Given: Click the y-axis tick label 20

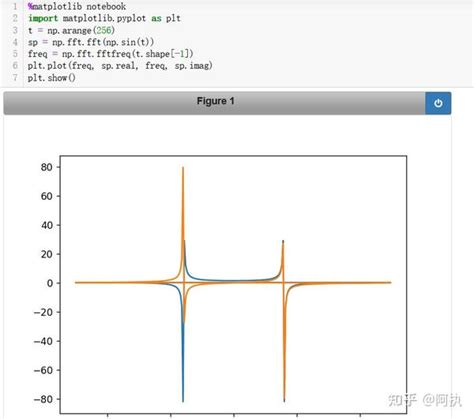Looking at the screenshot, I should [47, 254].
